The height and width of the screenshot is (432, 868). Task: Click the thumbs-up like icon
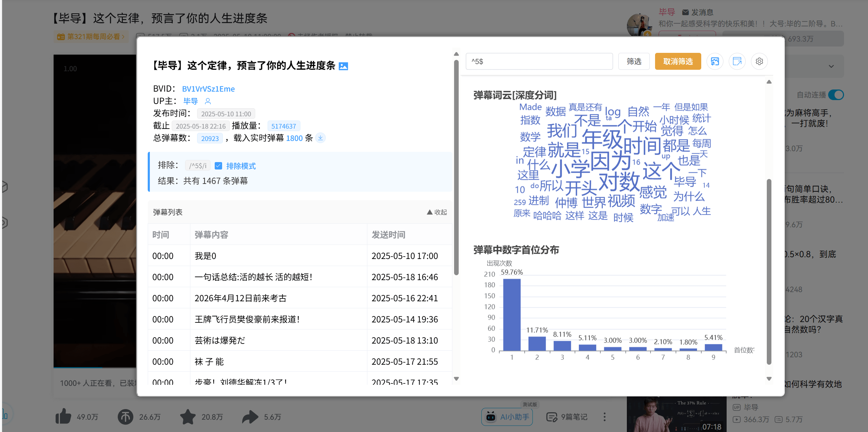63,417
